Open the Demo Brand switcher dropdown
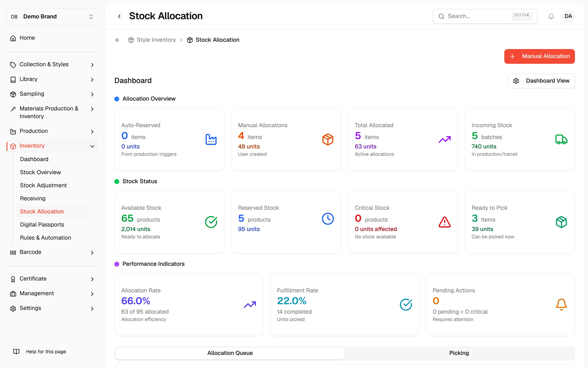Screen dimensions: 588x368 click(52, 17)
